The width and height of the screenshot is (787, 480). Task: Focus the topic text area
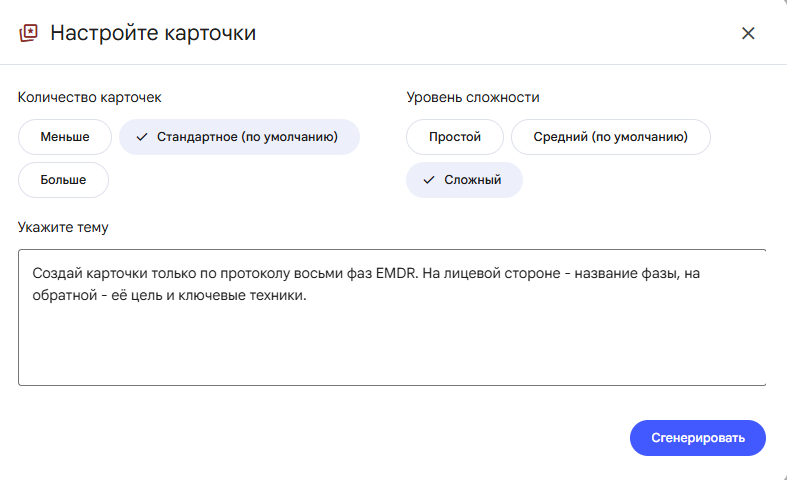click(392, 317)
